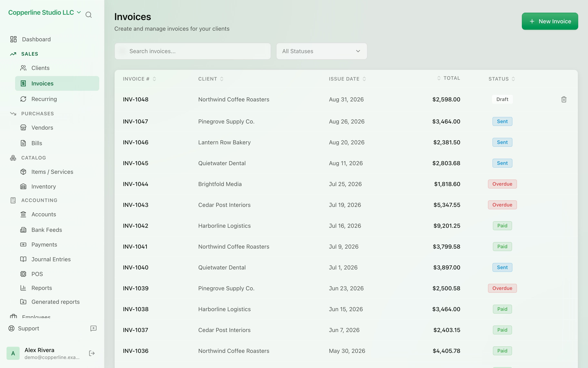Image resolution: width=588 pixels, height=368 pixels.
Task: Click the Overdue badge on INV-1043
Action: tap(502, 205)
